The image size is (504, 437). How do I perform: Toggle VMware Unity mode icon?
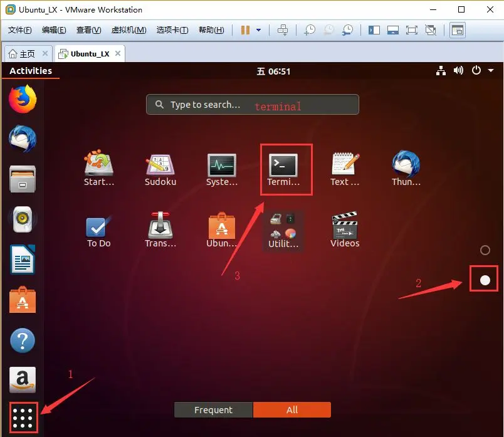click(431, 30)
